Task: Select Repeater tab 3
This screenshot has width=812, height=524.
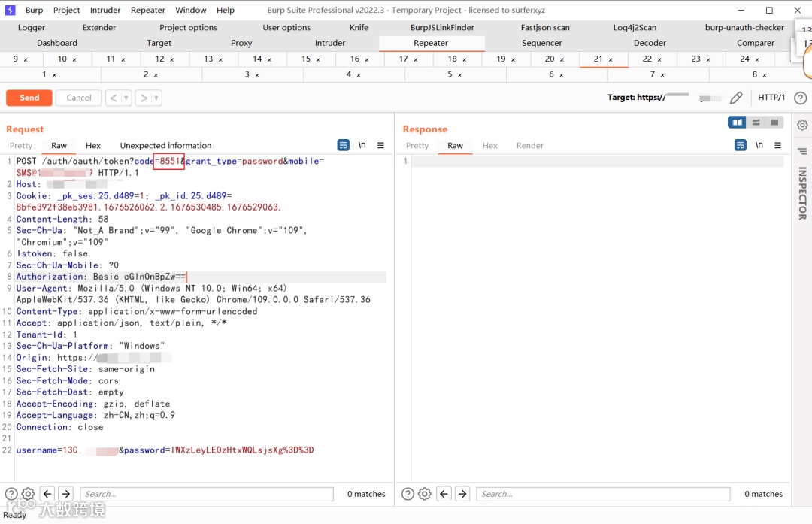Action: pyautogui.click(x=247, y=74)
